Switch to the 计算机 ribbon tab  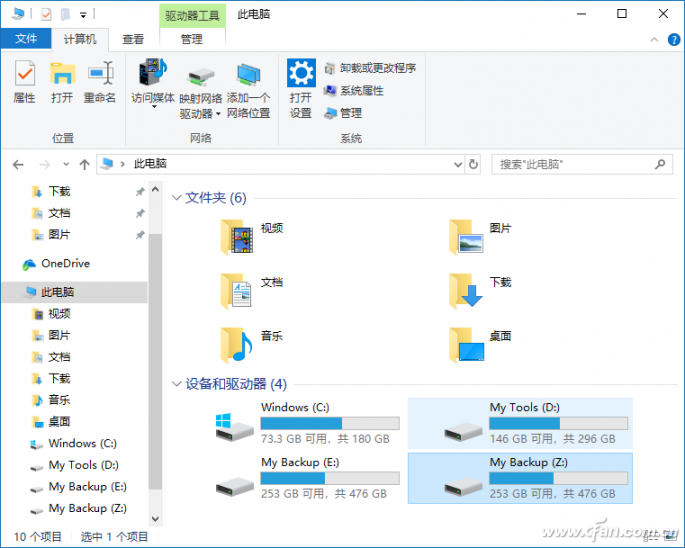pos(80,39)
